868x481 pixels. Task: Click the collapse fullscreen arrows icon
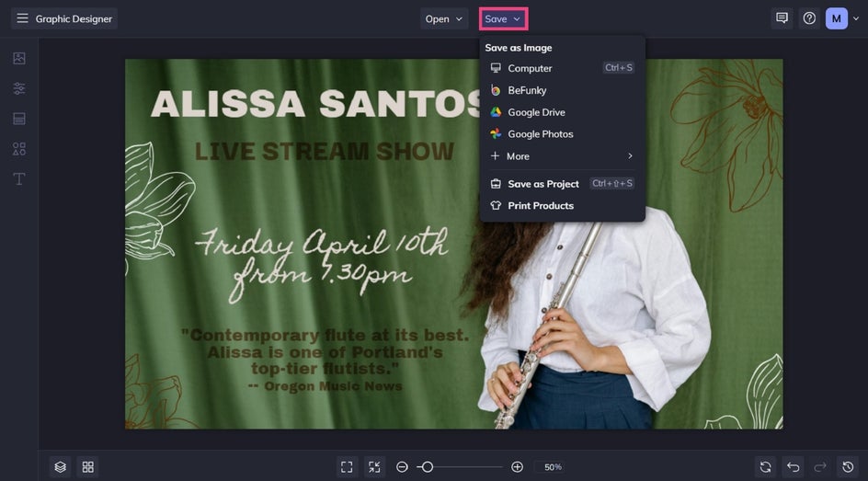(x=374, y=467)
